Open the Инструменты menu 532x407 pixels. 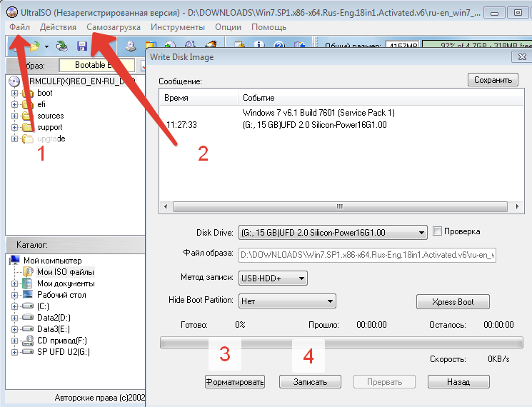tap(178, 27)
